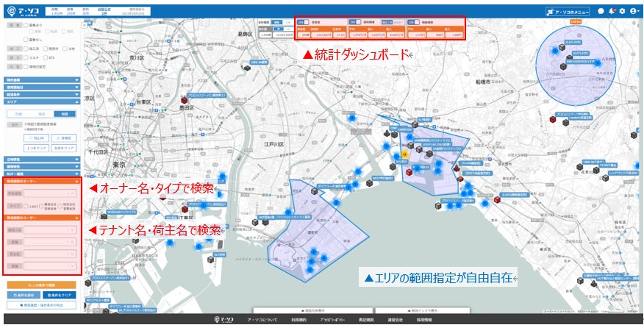Open ア・ソコについて footer link

(262, 320)
